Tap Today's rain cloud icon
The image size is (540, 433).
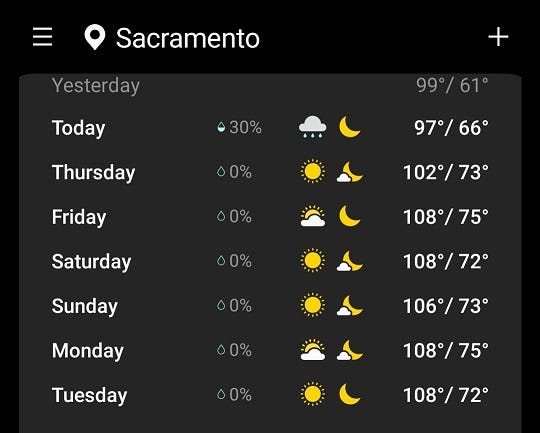[312, 127]
